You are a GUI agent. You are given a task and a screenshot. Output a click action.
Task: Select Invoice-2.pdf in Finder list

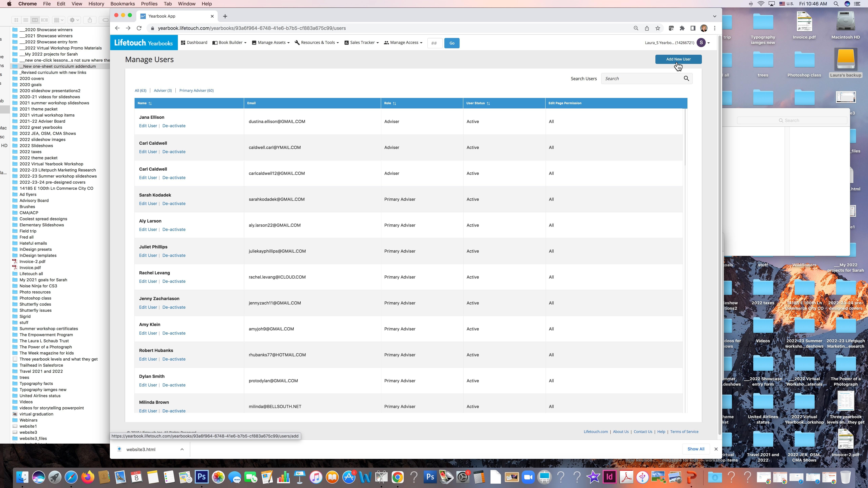32,262
